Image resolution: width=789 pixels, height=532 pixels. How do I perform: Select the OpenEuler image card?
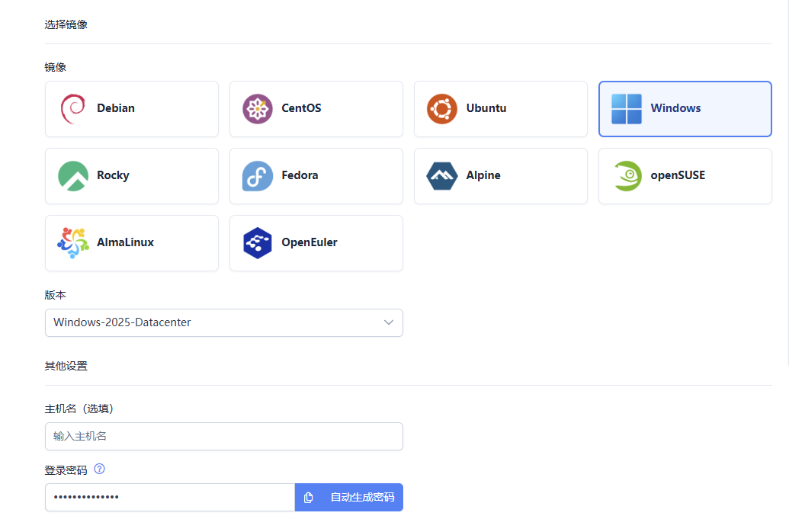tap(316, 243)
